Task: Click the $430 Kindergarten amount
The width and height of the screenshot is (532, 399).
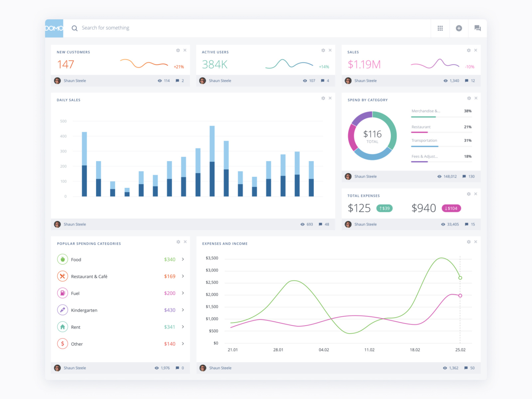Action: coord(170,310)
